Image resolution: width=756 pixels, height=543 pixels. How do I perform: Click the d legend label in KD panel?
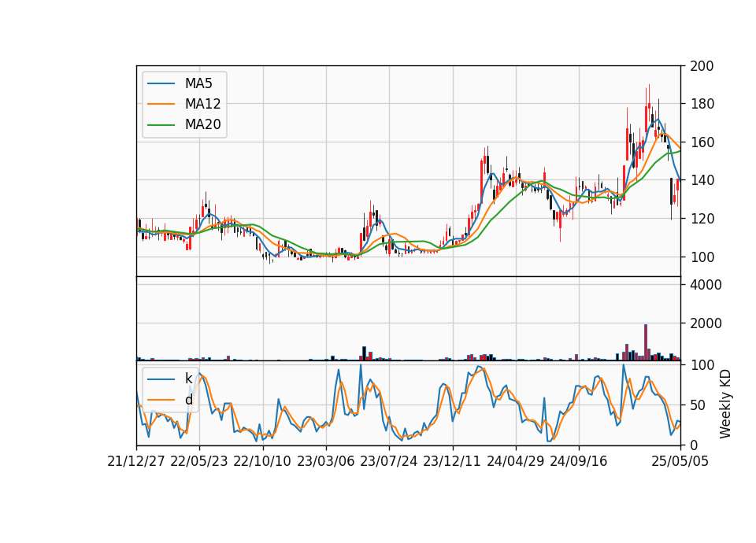[188, 400]
